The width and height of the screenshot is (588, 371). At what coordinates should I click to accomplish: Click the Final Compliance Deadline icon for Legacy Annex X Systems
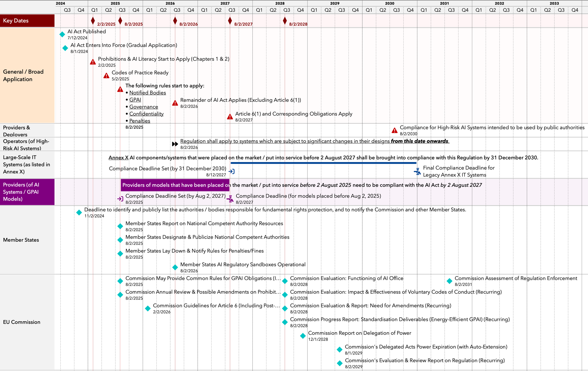coord(417,171)
